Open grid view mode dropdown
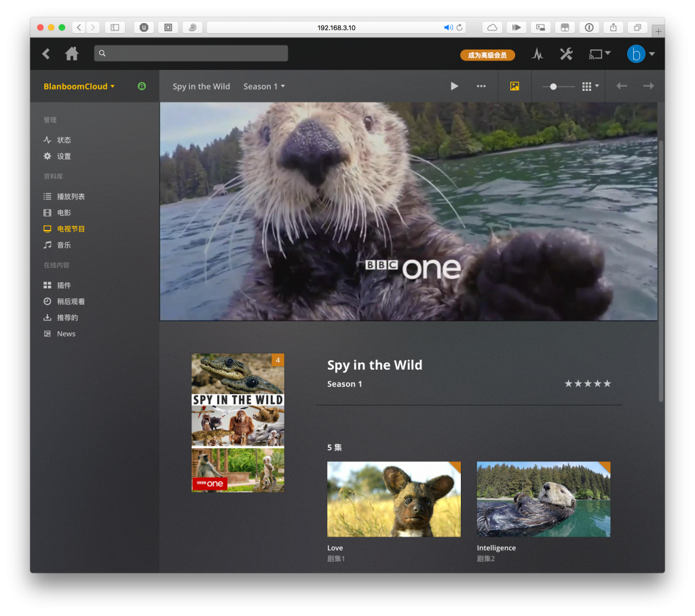695x616 pixels. (x=590, y=86)
